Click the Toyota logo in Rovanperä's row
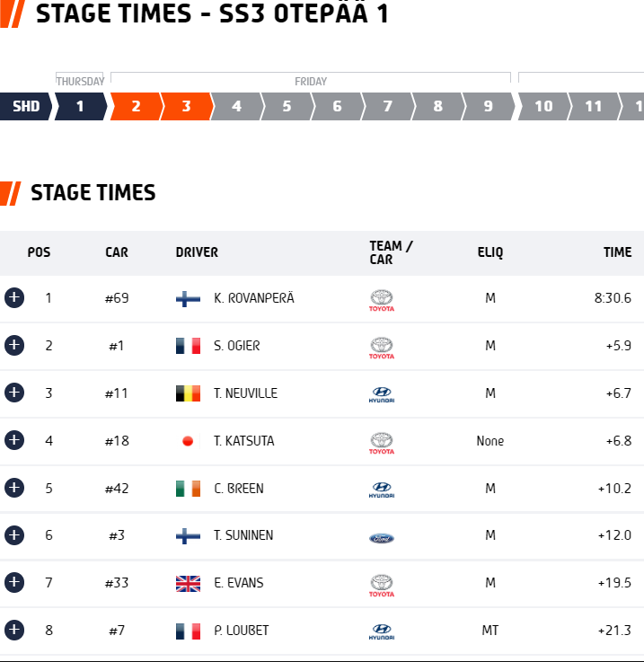The width and height of the screenshot is (644, 662). 382,300
